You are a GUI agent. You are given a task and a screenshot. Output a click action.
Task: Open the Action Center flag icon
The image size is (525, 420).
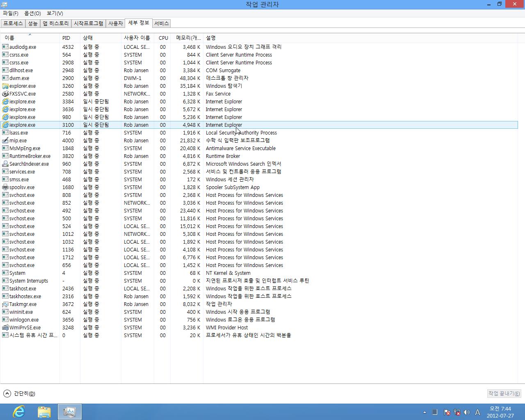pos(447,412)
